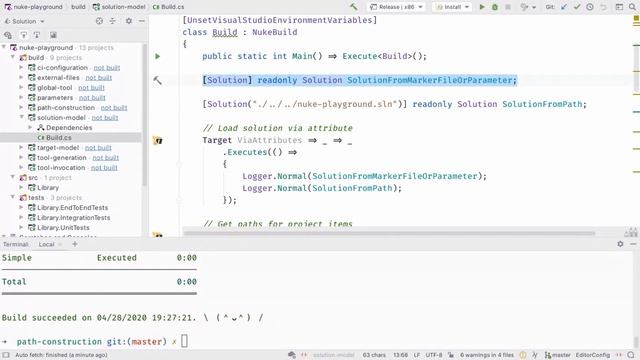Click the gutter icon beside Target ViaAttributes

click(x=158, y=141)
